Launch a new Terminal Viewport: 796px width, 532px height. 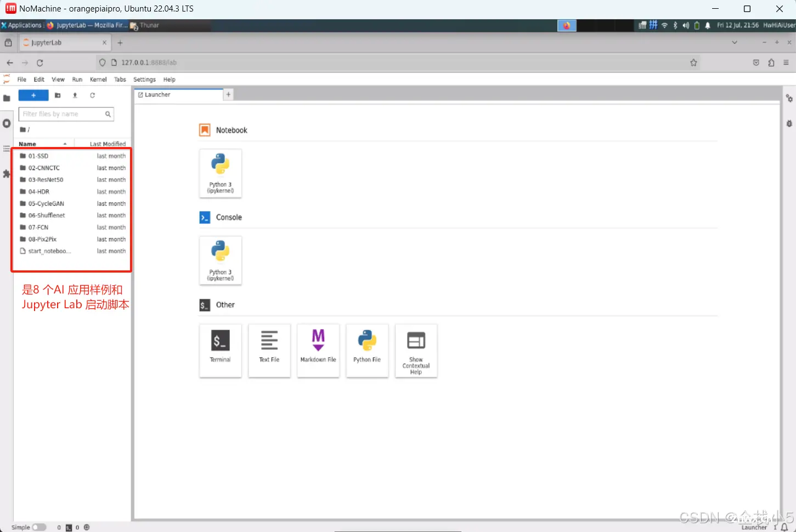(221, 350)
